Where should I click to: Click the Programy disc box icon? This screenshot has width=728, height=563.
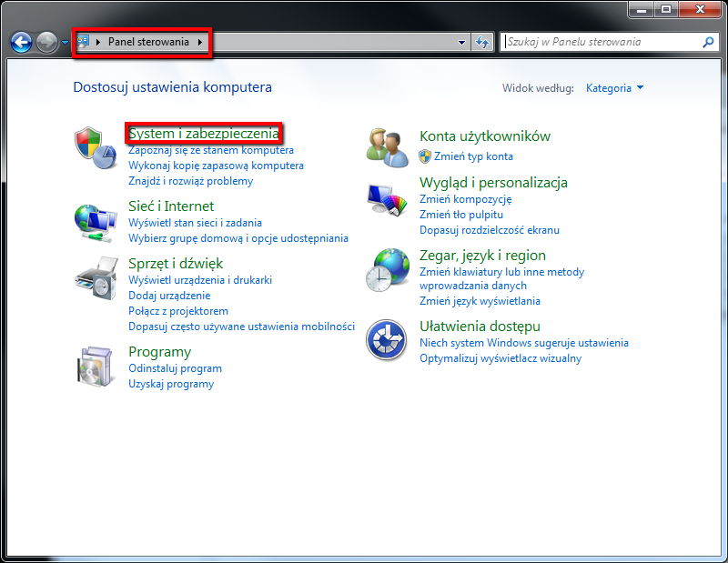[x=96, y=367]
